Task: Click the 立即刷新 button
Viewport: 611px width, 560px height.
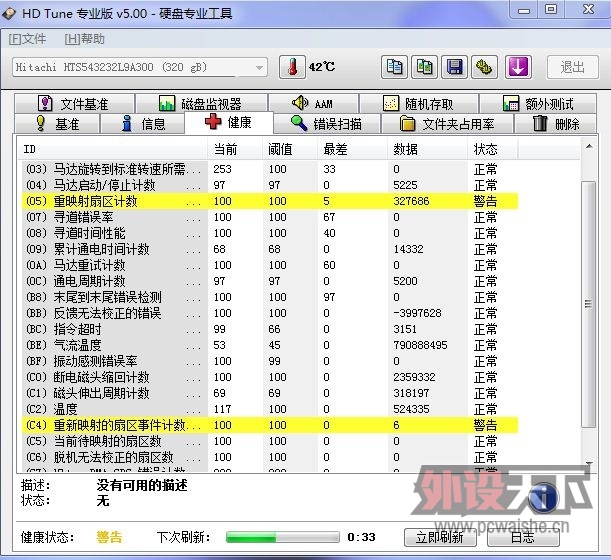Action: click(440, 537)
